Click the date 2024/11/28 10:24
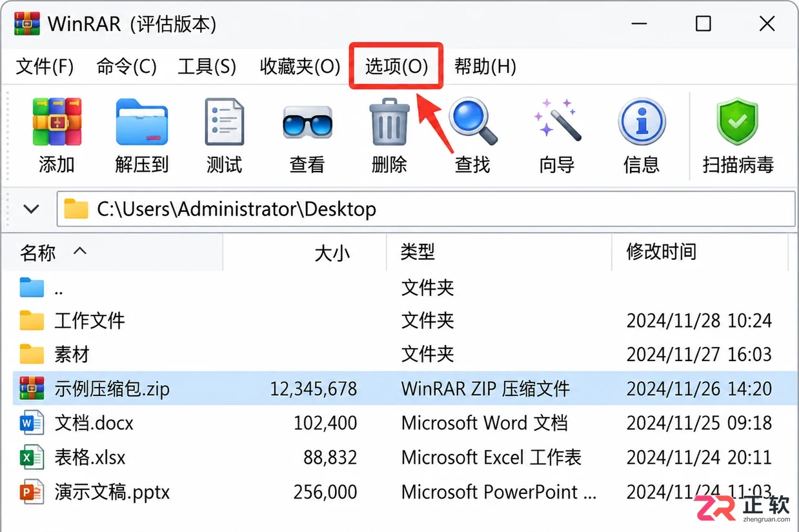This screenshot has width=799, height=532. click(699, 320)
